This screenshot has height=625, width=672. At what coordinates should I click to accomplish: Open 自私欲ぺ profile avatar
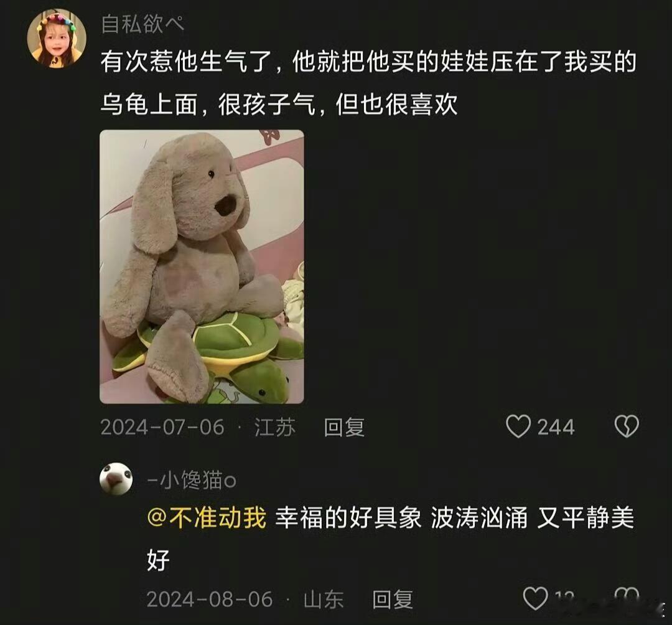[57, 39]
